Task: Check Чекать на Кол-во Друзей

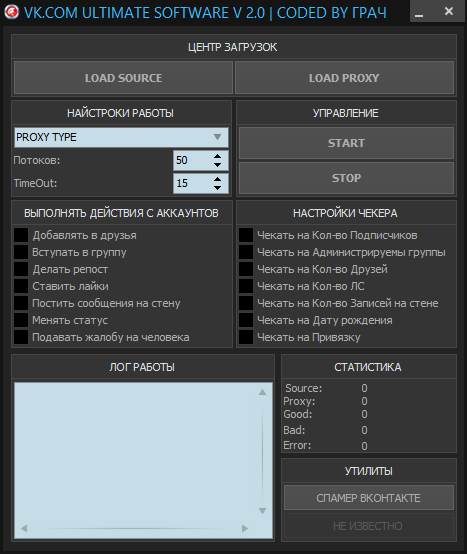Action: pos(246,269)
